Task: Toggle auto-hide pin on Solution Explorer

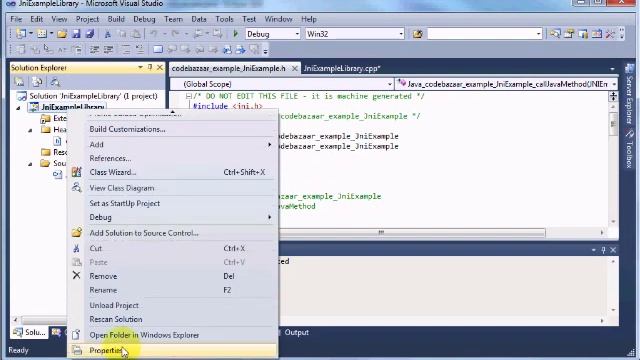Action: pyautogui.click(x=150, y=67)
